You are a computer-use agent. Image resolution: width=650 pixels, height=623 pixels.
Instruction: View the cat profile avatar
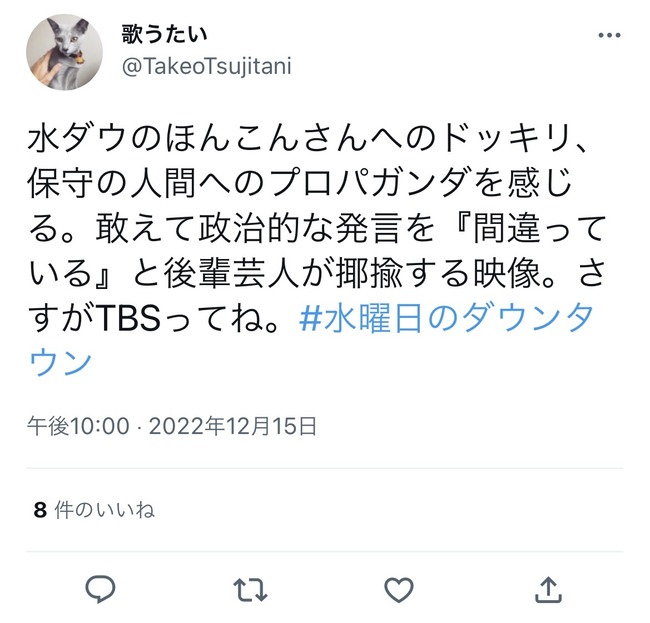click(x=64, y=52)
